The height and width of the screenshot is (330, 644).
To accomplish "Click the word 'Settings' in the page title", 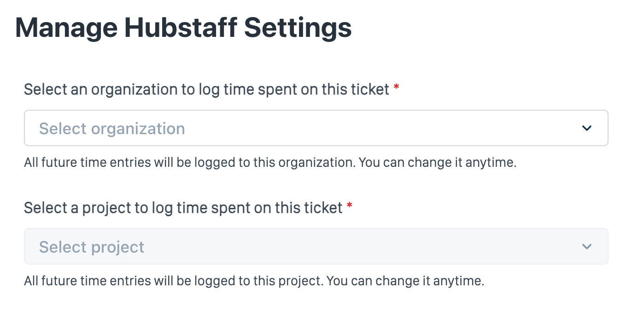I will click(x=298, y=28).
